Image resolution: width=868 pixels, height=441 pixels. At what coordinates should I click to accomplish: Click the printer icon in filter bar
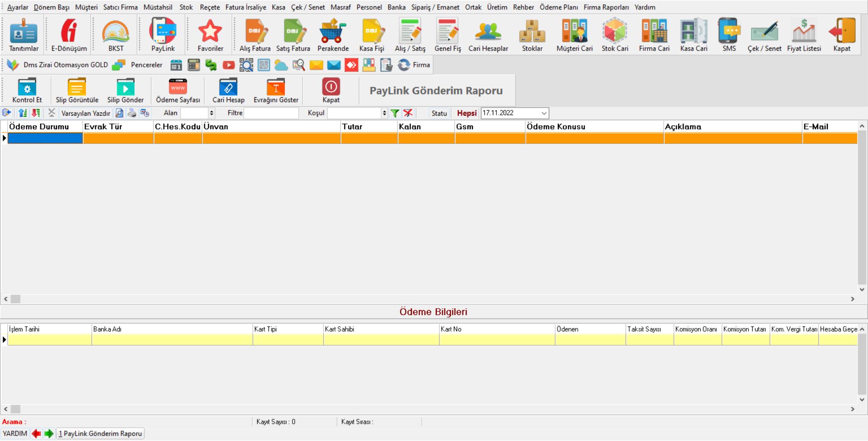pos(132,113)
